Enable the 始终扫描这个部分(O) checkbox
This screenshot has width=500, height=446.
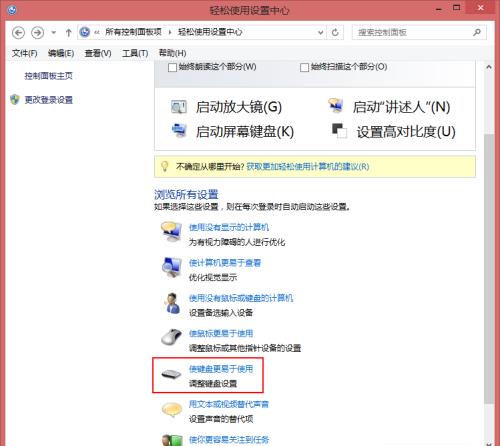[304, 68]
